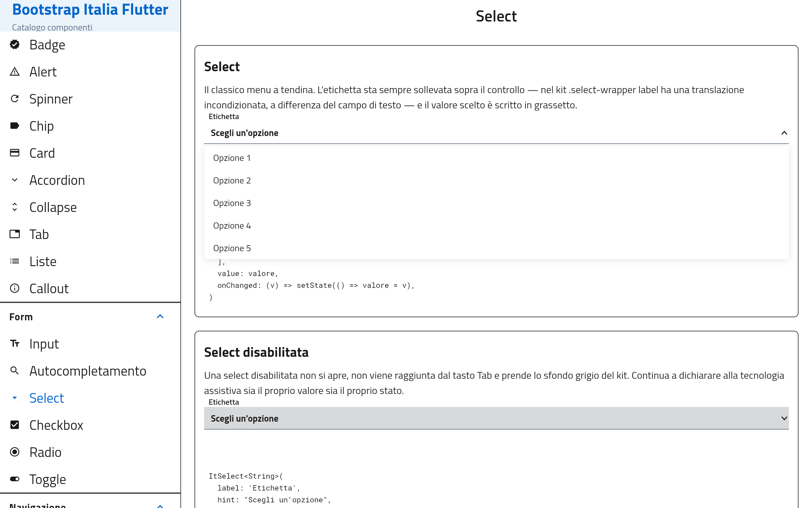Go to the Autocompletamento component page
Viewport: 812px width, 508px height.
90,371
